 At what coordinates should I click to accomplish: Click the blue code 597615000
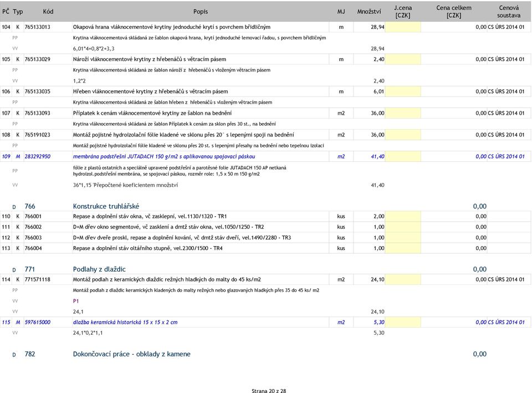[37, 322]
